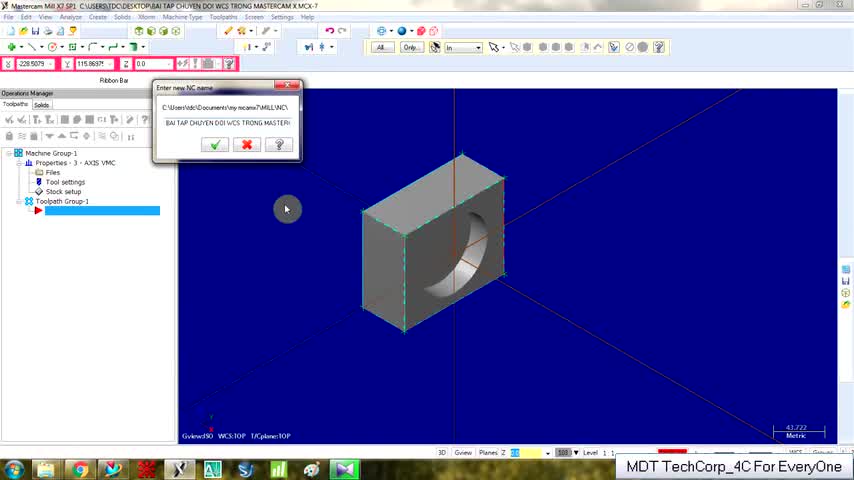This screenshot has width=854, height=480.
Task: Toggle the 3D mode in status bar
Action: coord(442,453)
